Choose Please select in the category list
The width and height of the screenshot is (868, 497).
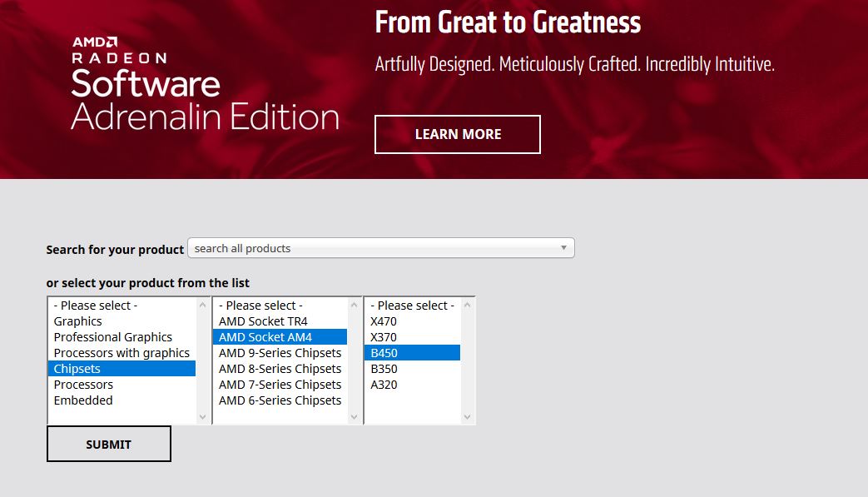click(122, 306)
